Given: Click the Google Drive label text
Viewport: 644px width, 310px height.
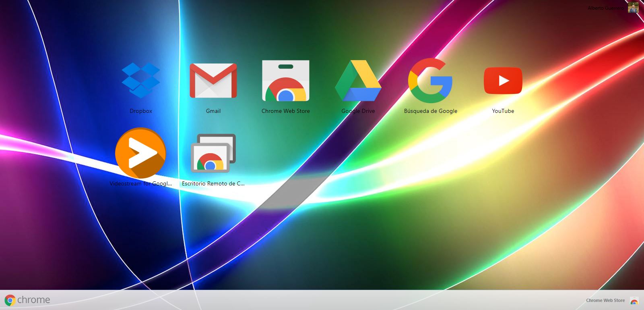Looking at the screenshot, I should 358,111.
